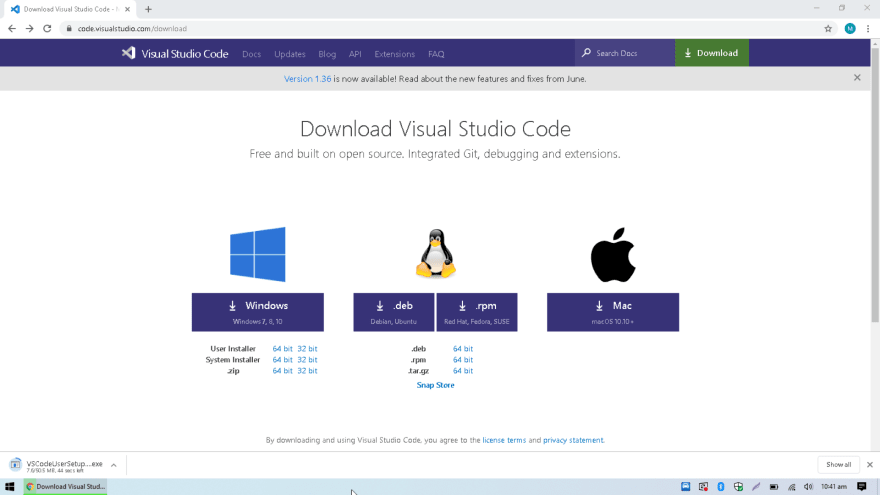
Task: Click Windows .zip 64 bit link
Action: point(282,371)
